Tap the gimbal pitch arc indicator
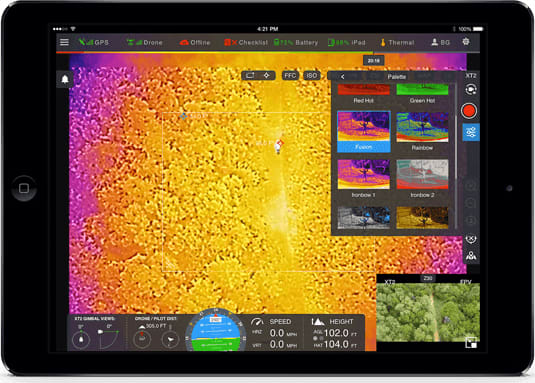 109,339
